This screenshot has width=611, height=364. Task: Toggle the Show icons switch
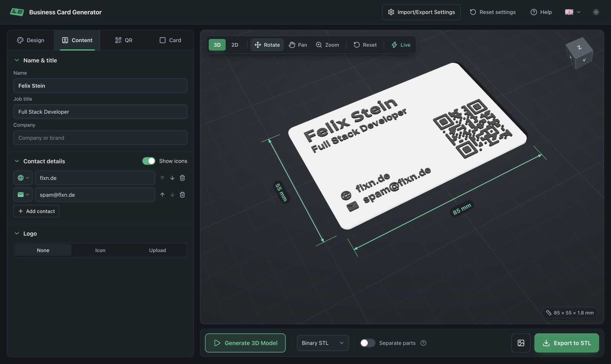click(x=149, y=161)
